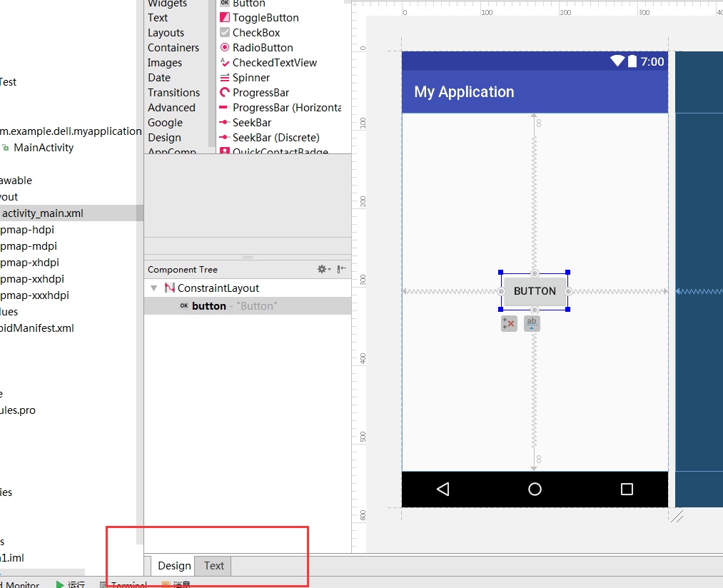Click delete constraints icon below button
Viewport: 723px width, 588px height.
(x=509, y=324)
